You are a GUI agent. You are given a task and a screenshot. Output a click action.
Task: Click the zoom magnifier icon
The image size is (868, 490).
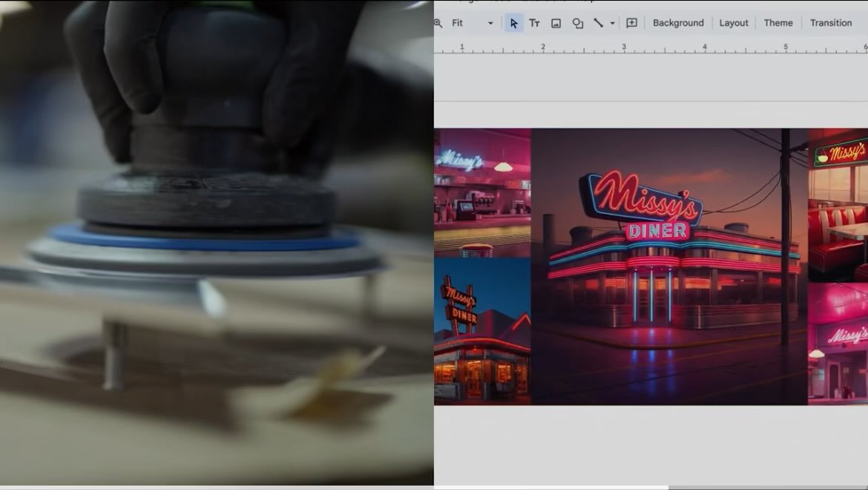438,23
